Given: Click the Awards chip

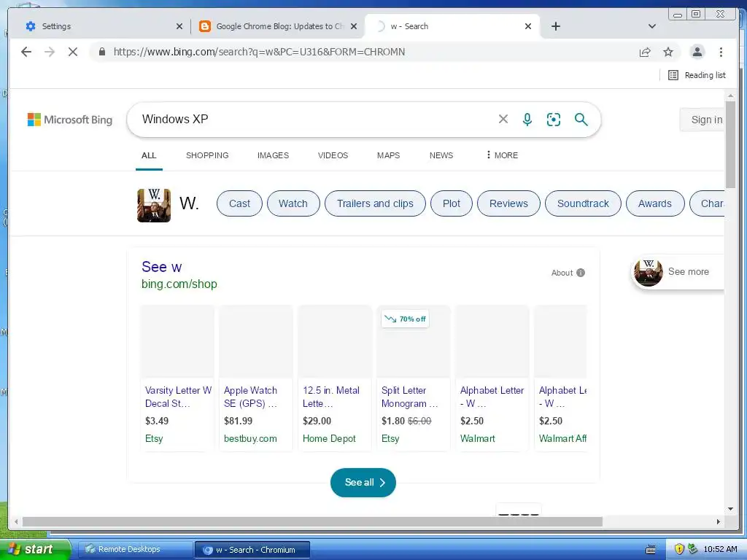Looking at the screenshot, I should (x=654, y=203).
